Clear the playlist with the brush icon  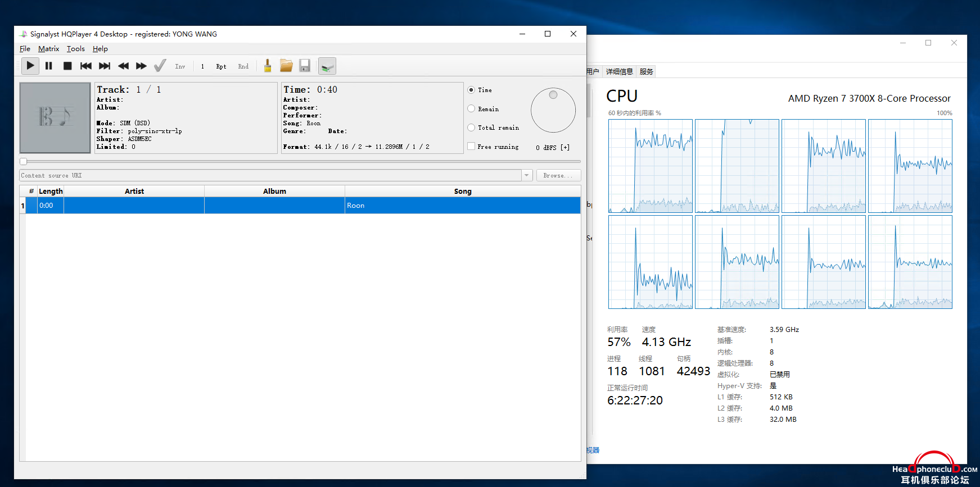coord(268,66)
